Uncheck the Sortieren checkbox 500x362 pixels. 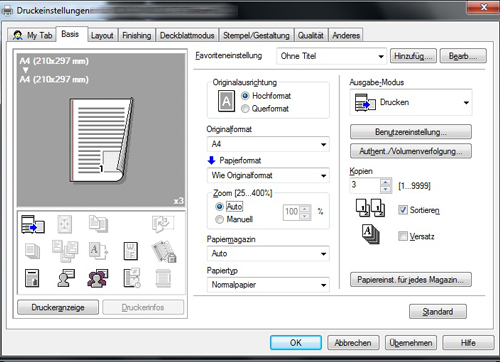click(403, 210)
